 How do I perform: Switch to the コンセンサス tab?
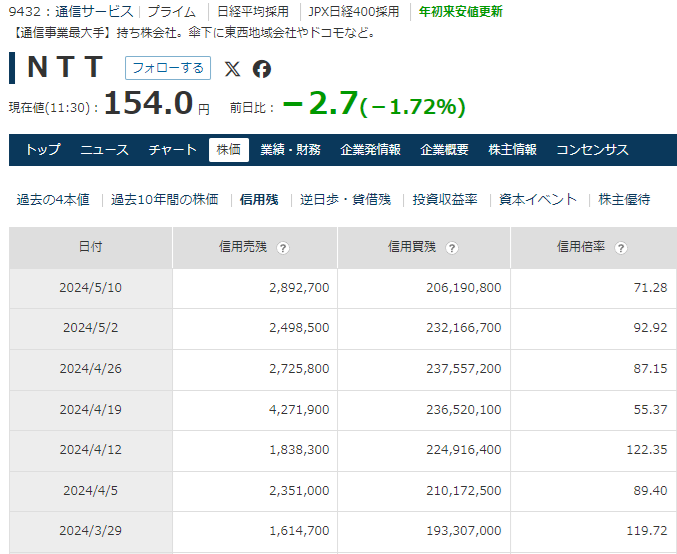[x=592, y=150]
